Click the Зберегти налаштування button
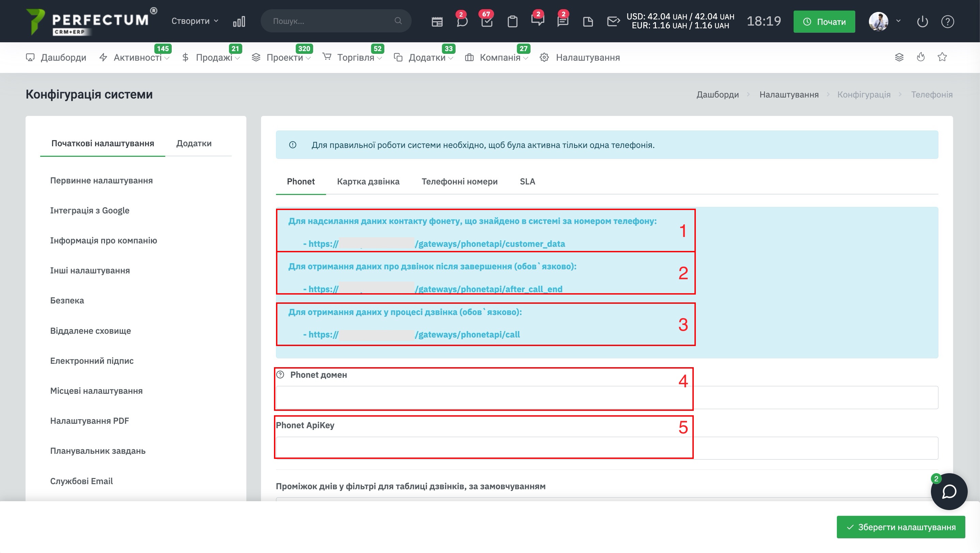The width and height of the screenshot is (980, 553). tap(901, 527)
